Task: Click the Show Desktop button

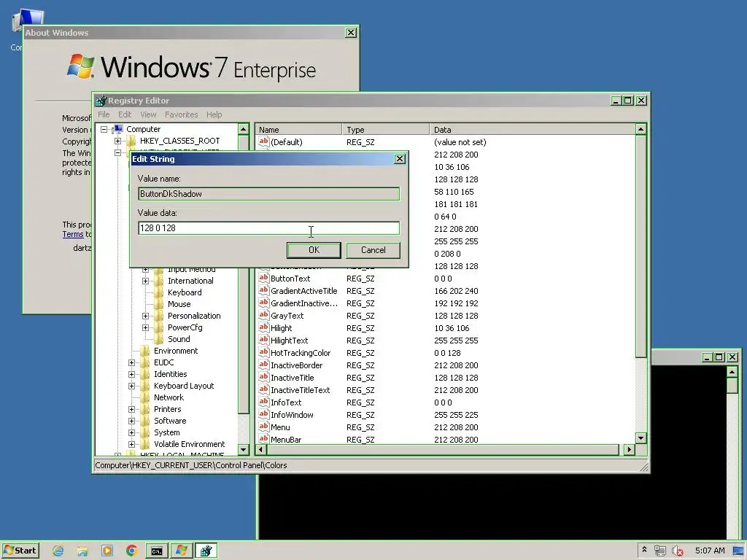Action: (x=738, y=551)
